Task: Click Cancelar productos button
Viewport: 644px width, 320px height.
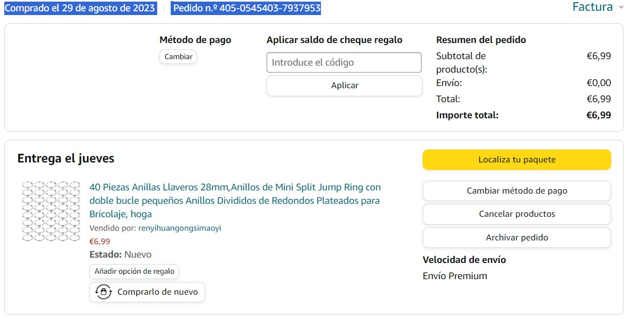Action: click(x=516, y=214)
